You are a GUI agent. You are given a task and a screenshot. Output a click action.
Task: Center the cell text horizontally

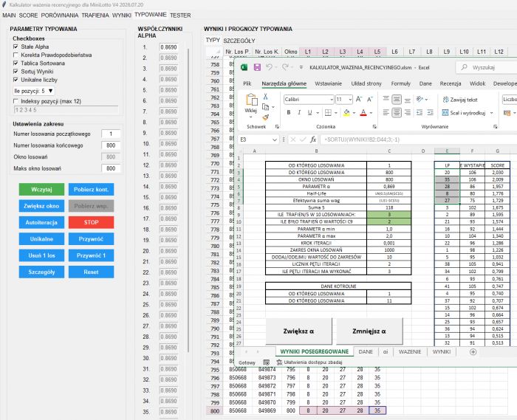click(397, 113)
